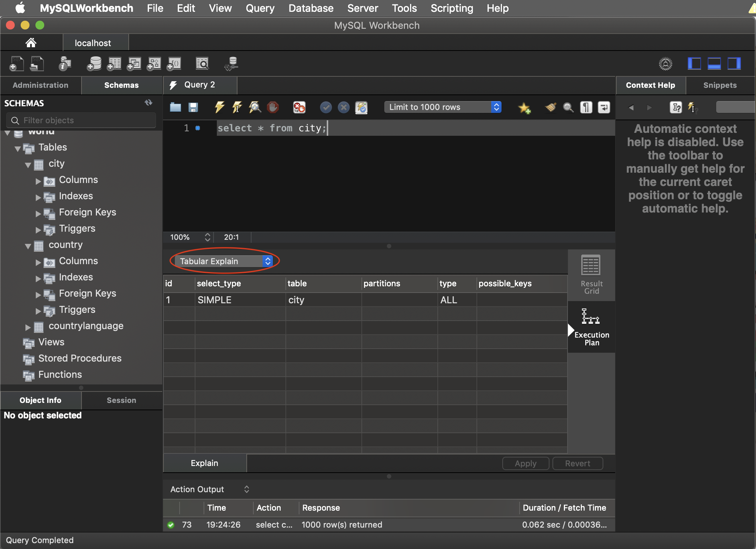Open the Limit to 1000 rows dropdown
This screenshot has height=549, width=756.
(x=443, y=107)
